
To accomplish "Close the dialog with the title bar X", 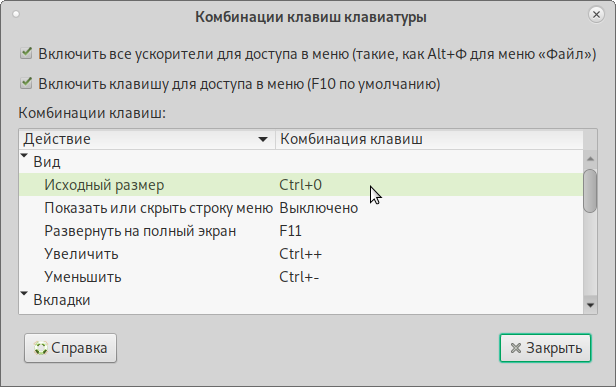I will coord(596,15).
